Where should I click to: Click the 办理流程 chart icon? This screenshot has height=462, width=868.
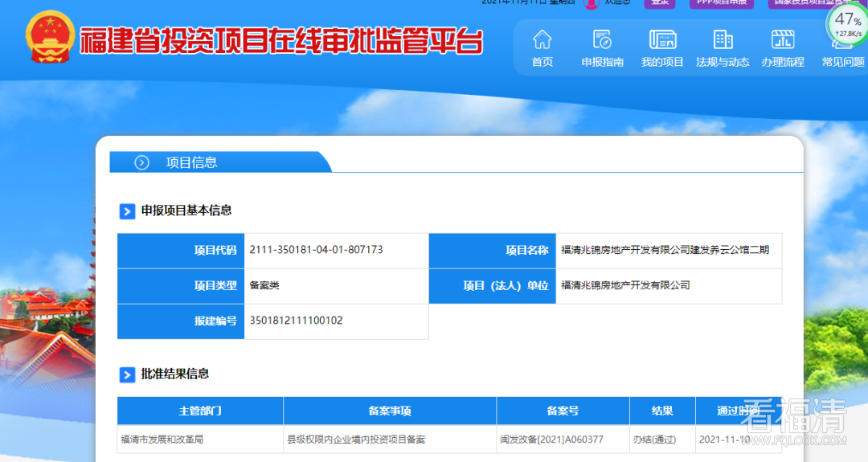(x=782, y=39)
